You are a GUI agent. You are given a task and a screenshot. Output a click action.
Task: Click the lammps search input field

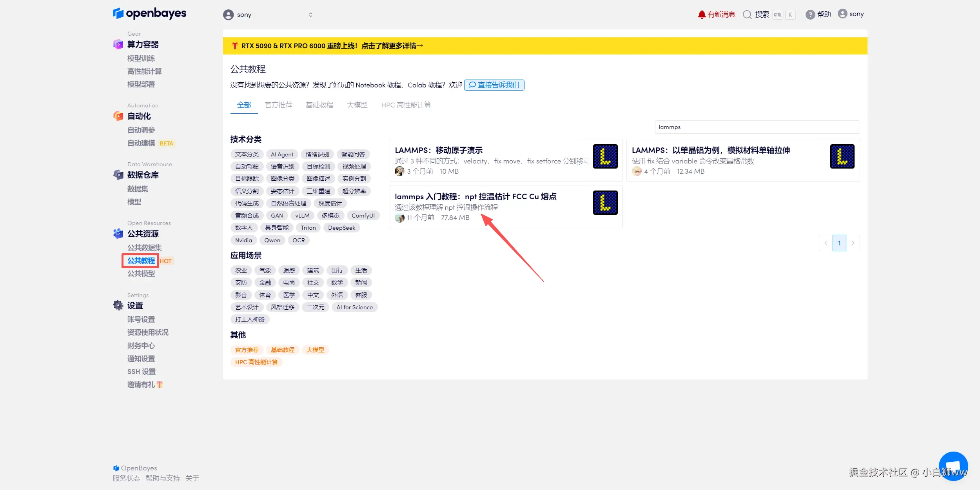point(757,127)
